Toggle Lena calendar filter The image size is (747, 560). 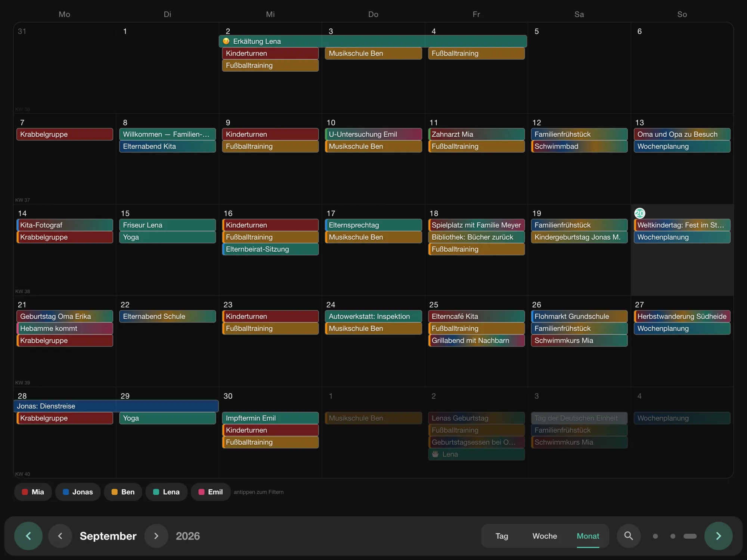tap(166, 492)
